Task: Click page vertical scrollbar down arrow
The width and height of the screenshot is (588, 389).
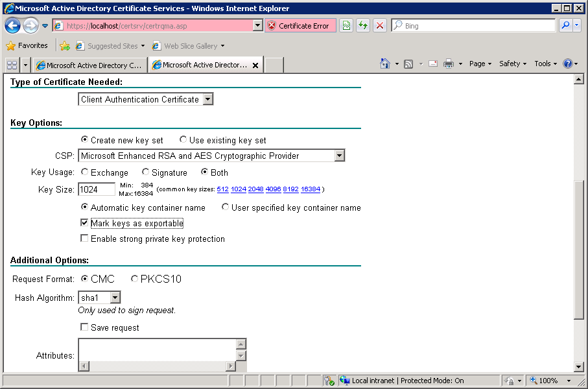Action: 579,367
